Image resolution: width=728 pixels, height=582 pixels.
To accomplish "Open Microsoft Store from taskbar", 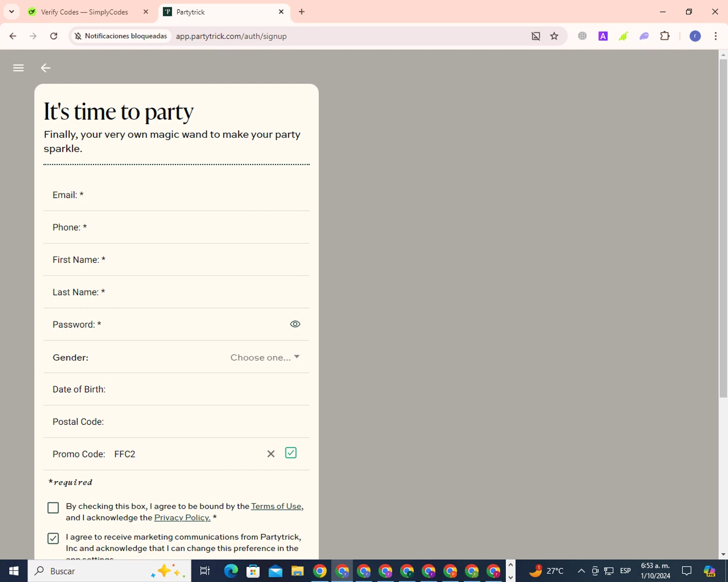I will [x=253, y=571].
